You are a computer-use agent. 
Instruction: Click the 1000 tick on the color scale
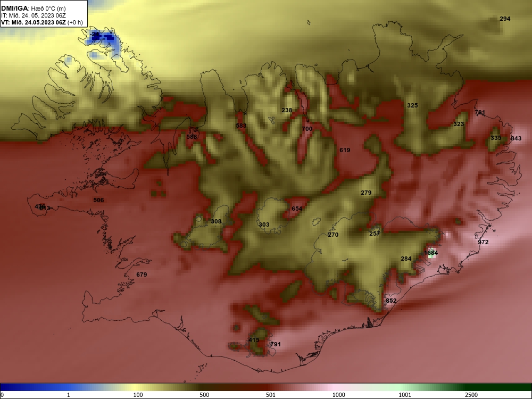tap(338, 395)
